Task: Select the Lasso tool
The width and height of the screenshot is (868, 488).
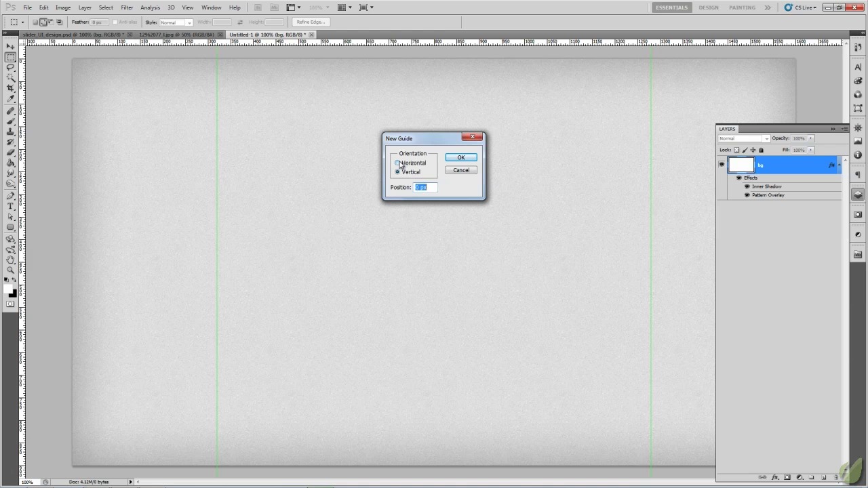Action: click(10, 68)
